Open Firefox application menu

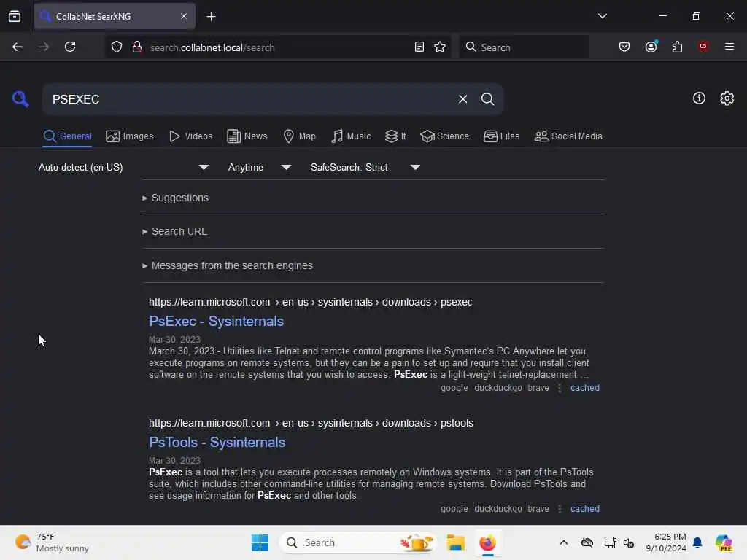(x=729, y=47)
